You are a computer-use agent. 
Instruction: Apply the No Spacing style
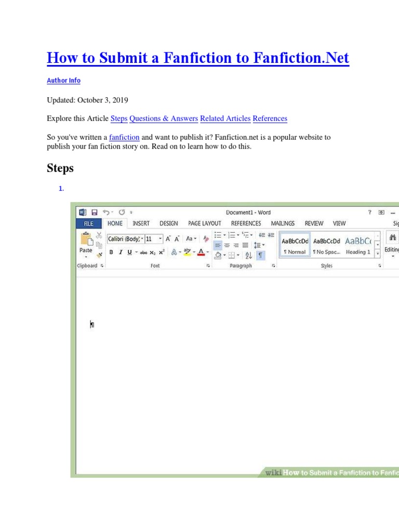[x=326, y=246]
